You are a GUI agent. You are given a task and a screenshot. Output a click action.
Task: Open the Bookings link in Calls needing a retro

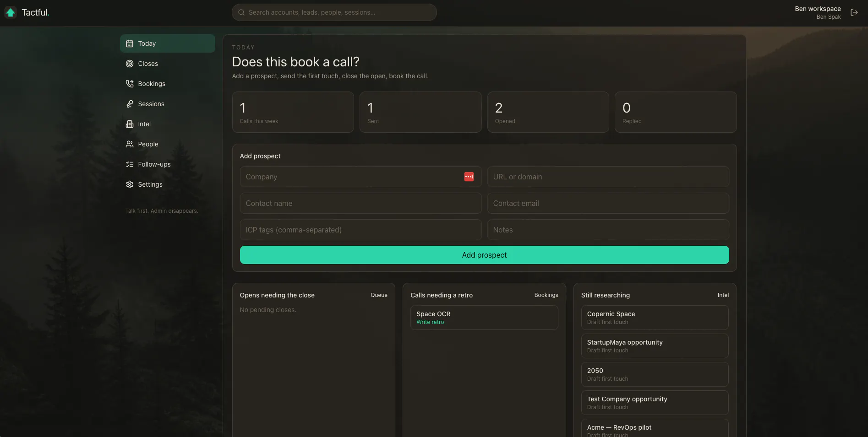click(546, 295)
